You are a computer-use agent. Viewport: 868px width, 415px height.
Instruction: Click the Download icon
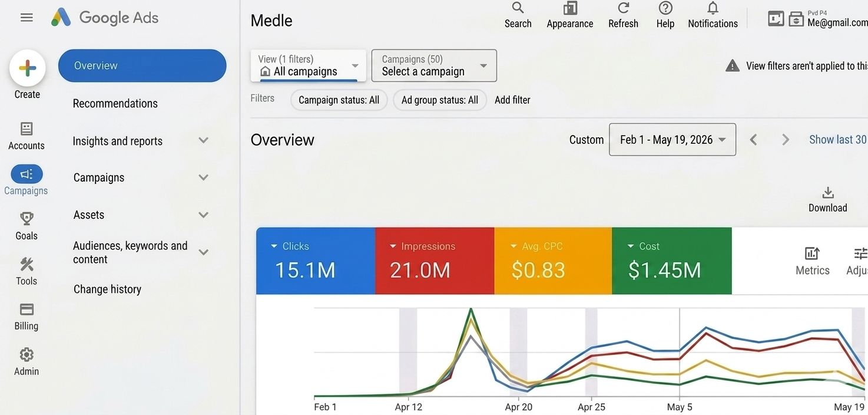point(828,193)
